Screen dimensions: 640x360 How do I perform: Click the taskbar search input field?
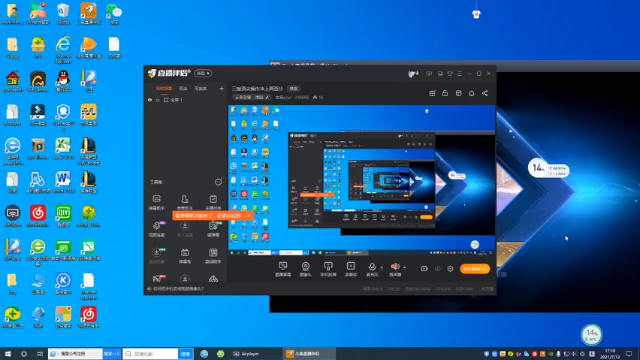(151, 353)
